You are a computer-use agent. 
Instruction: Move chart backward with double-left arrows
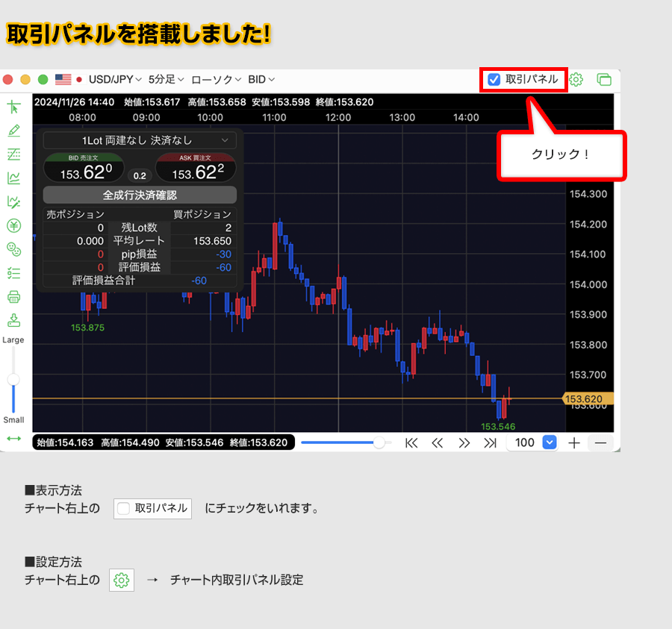click(x=437, y=442)
